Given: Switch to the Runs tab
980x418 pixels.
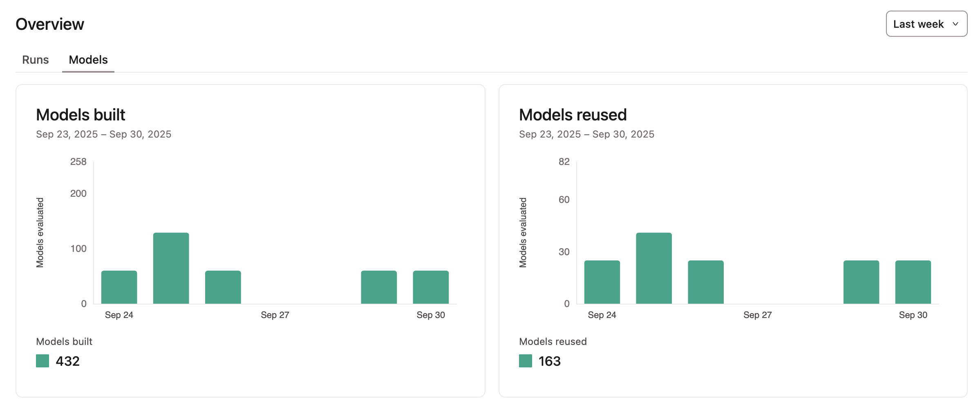Looking at the screenshot, I should pos(35,60).
